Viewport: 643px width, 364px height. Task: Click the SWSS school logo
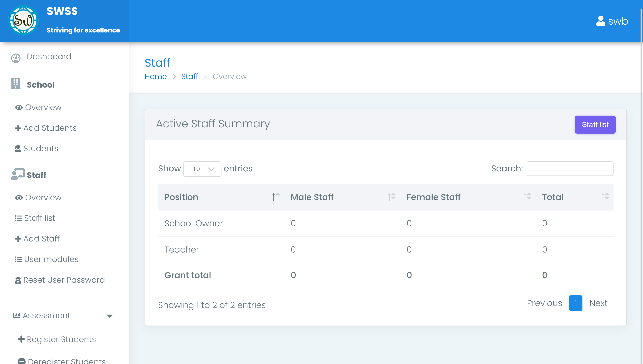point(23,21)
